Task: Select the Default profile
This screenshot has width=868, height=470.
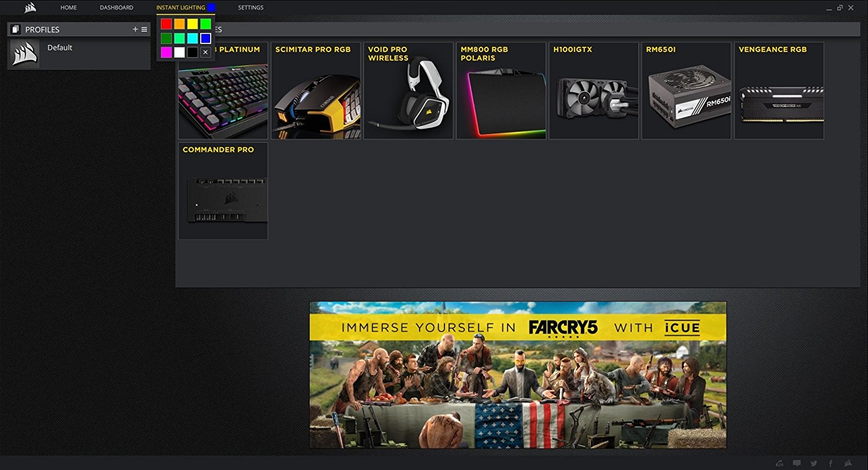Action: click(x=60, y=48)
